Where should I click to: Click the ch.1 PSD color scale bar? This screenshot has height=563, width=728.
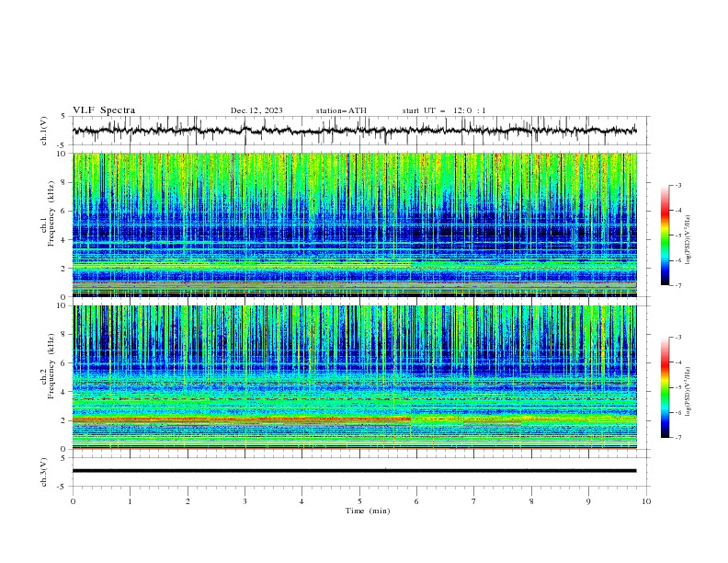(665, 236)
